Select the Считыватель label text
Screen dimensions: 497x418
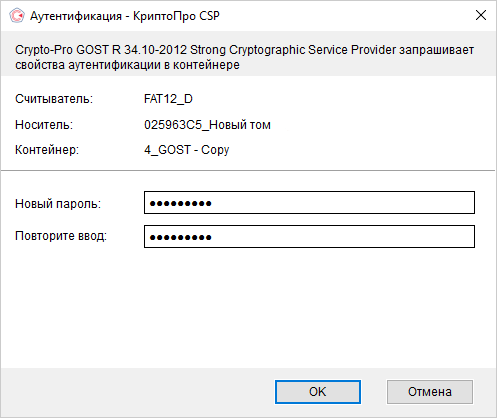click(x=54, y=99)
